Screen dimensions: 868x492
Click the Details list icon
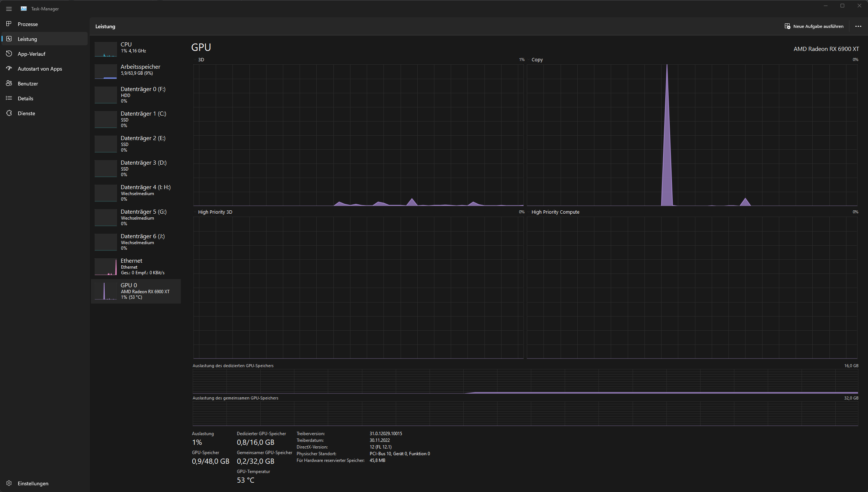(x=9, y=98)
